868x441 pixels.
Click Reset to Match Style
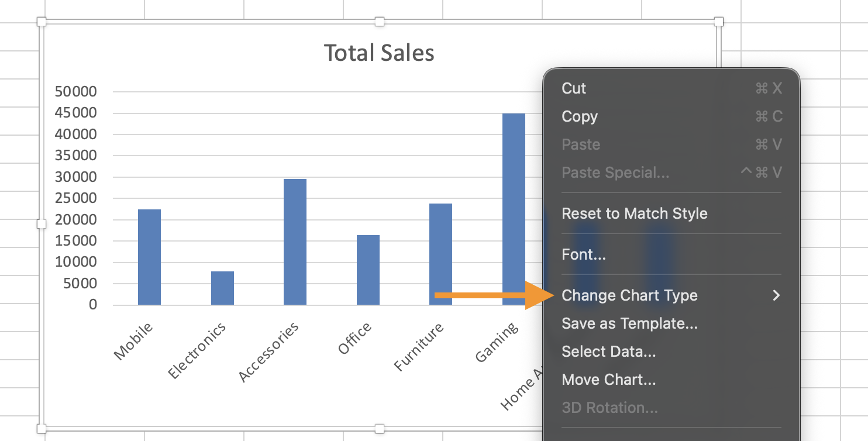(x=634, y=213)
